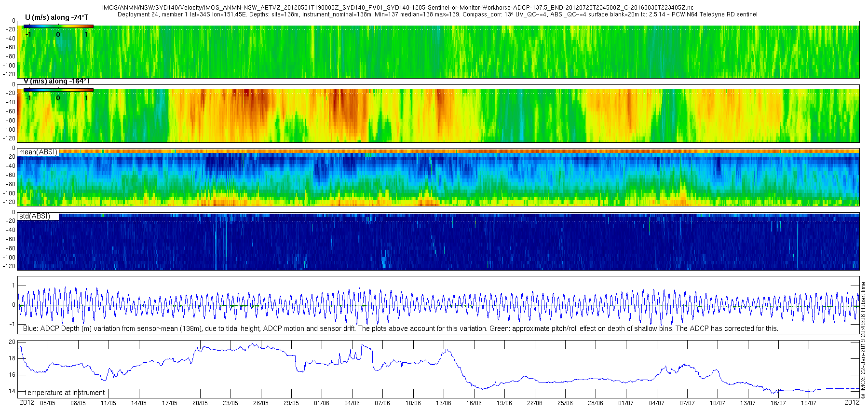Click the 11/05 date tick label
This screenshot has height=410, width=868.
(108, 403)
